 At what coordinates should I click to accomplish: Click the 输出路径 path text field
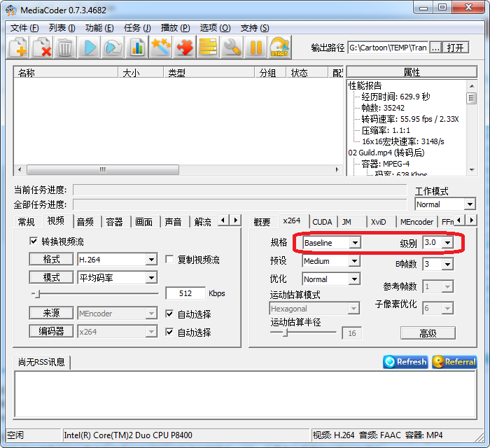[388, 48]
